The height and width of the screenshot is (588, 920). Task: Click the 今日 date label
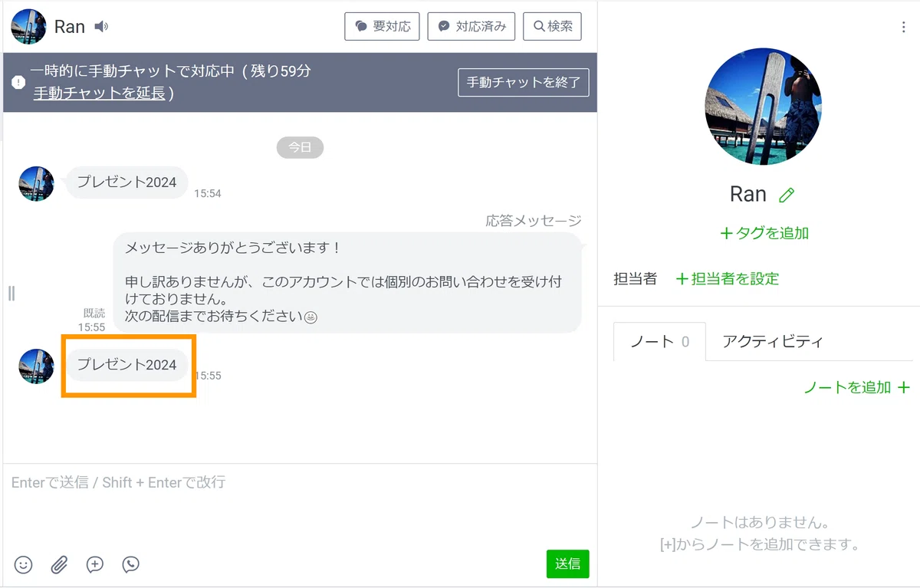(300, 147)
